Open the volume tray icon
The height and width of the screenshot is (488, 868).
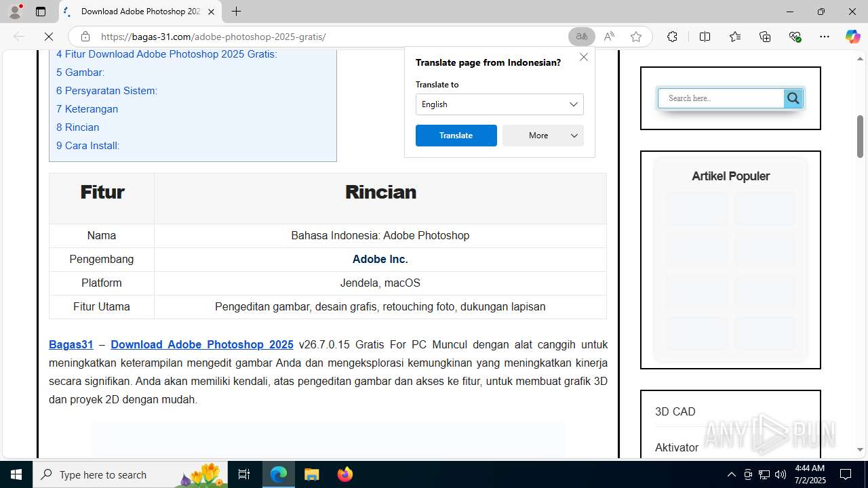click(780, 474)
